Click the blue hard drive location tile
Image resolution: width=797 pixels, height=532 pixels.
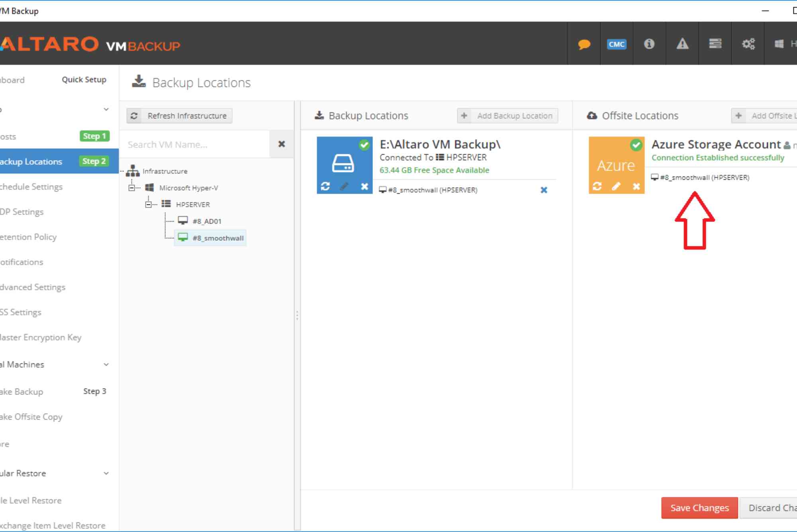345,165
